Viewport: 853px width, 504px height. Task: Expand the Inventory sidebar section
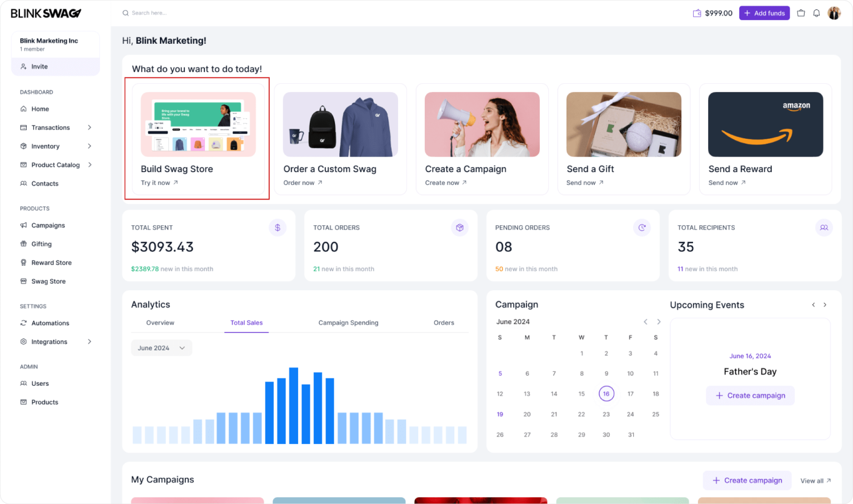pyautogui.click(x=89, y=146)
